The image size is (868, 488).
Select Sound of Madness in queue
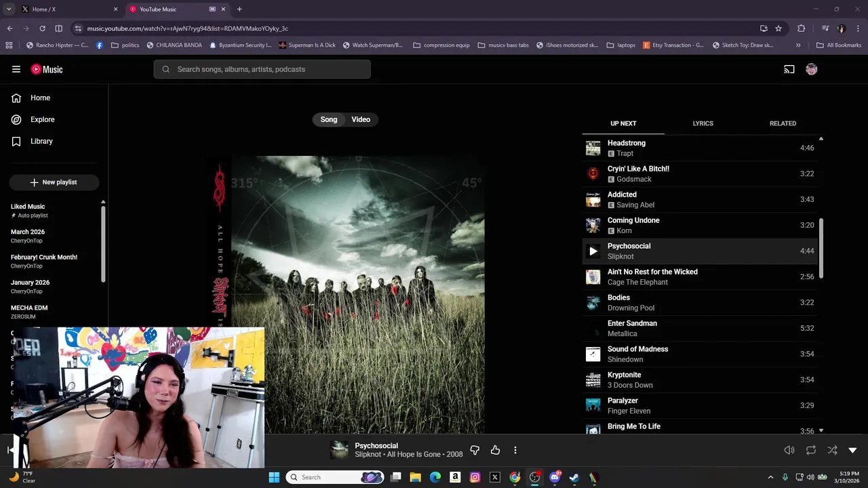pyautogui.click(x=700, y=354)
